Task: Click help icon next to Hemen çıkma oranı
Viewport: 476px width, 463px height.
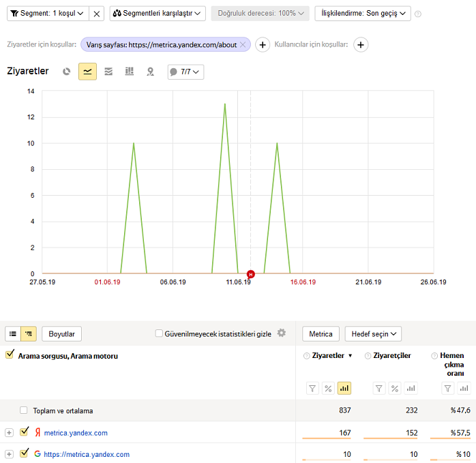Action: [x=434, y=356]
